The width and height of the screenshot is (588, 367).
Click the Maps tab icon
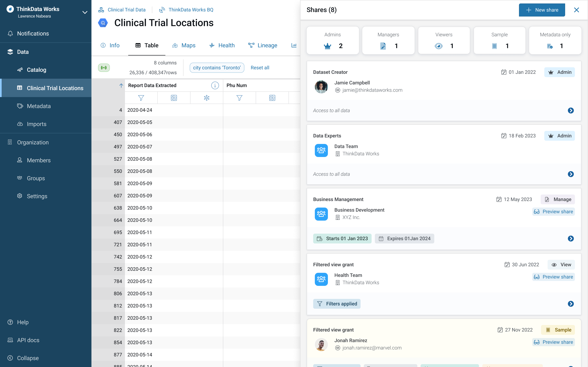(x=175, y=45)
